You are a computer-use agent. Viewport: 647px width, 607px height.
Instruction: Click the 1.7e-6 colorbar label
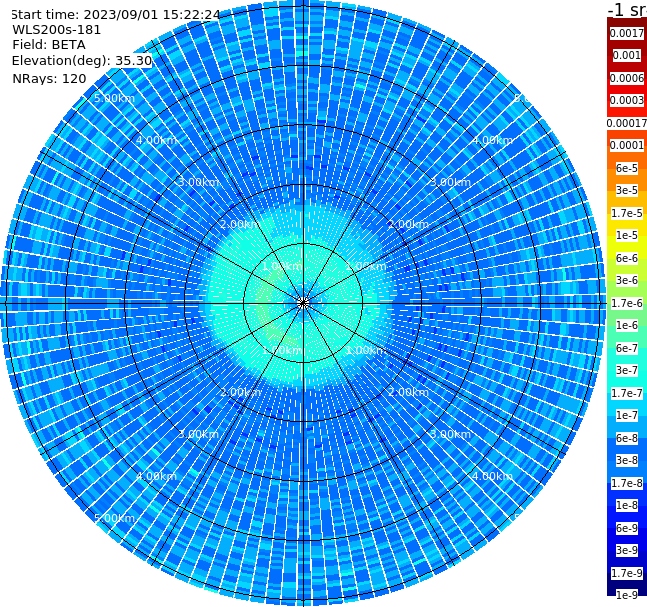[627, 303]
